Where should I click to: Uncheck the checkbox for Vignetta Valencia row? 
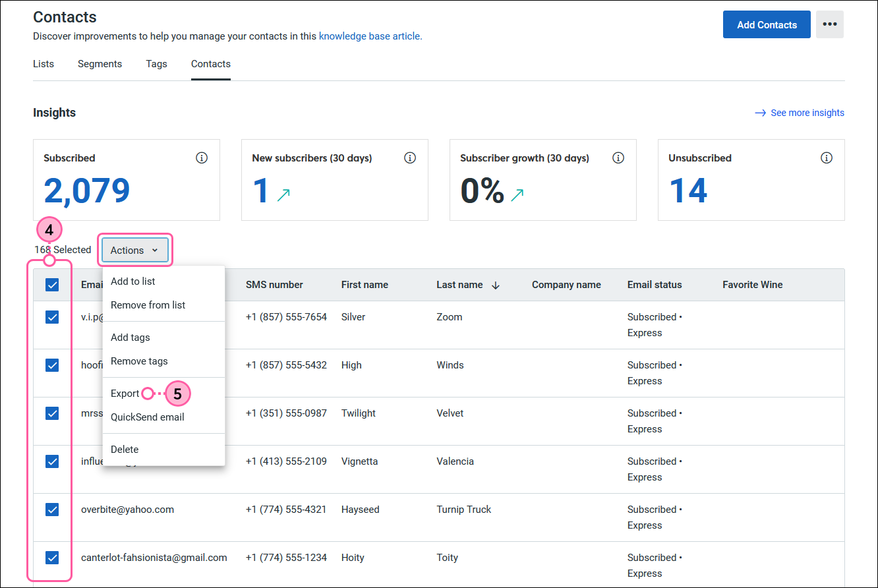(52, 461)
